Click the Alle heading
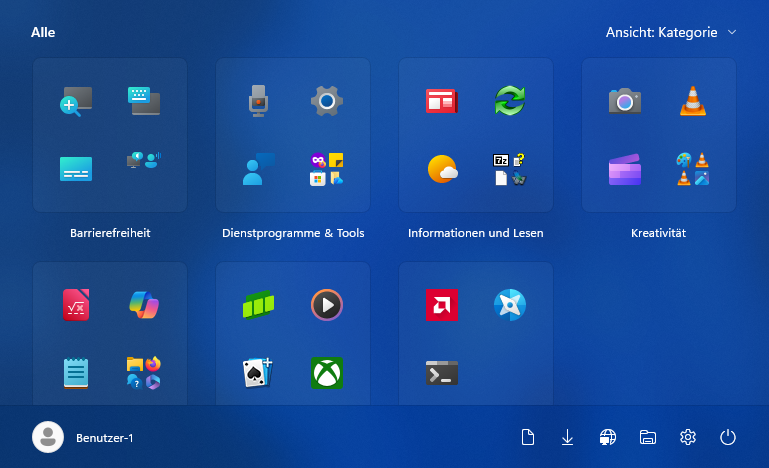The width and height of the screenshot is (769, 468). [43, 32]
